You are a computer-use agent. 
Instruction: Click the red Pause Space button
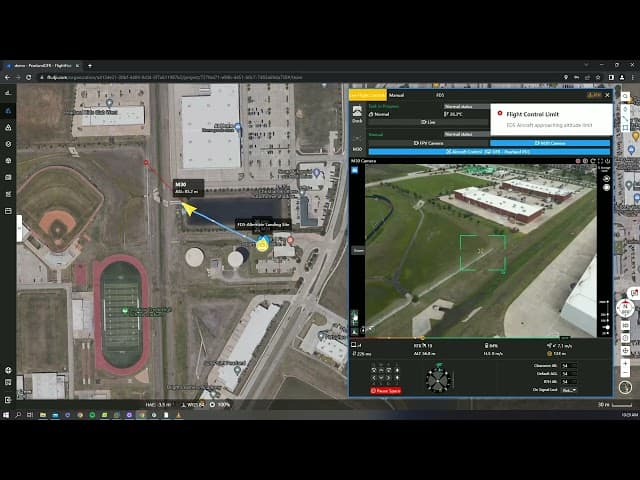386,391
